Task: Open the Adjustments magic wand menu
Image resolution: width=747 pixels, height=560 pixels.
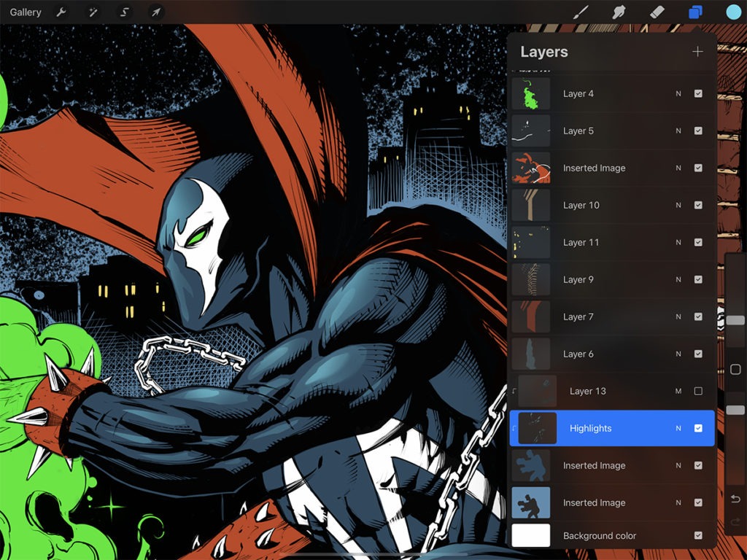Action: tap(93, 12)
